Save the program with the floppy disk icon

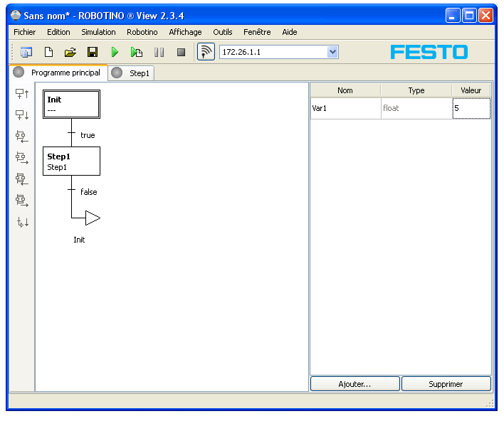tap(93, 52)
